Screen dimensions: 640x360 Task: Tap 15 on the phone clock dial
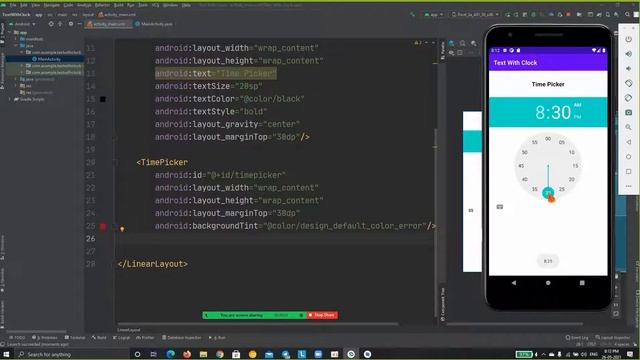tap(575, 166)
